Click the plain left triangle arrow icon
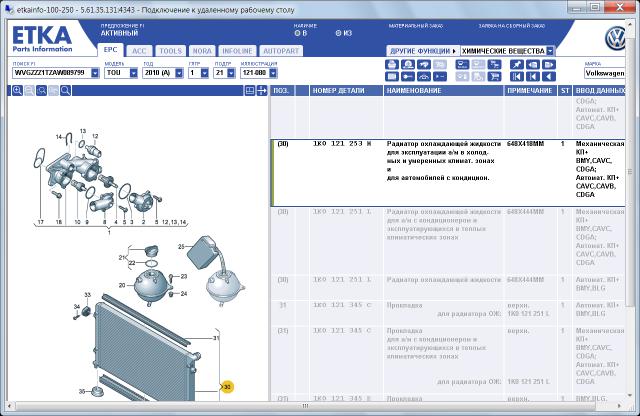The image size is (640, 416). click(549, 76)
